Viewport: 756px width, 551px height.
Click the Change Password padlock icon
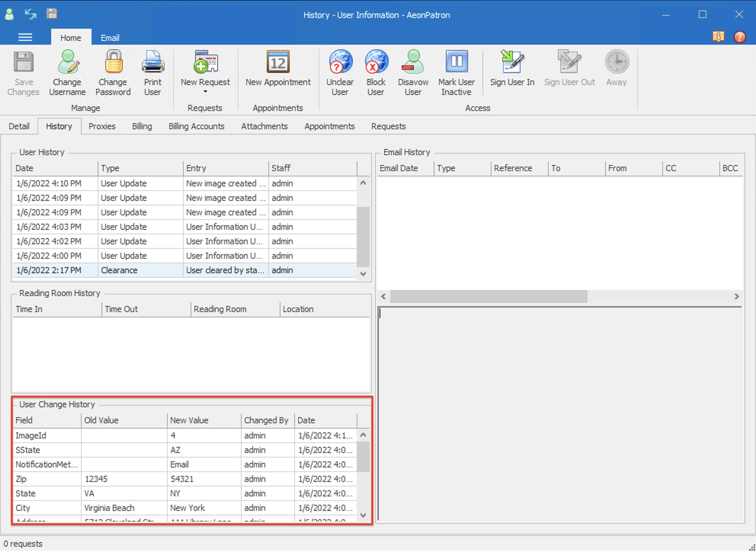point(113,62)
